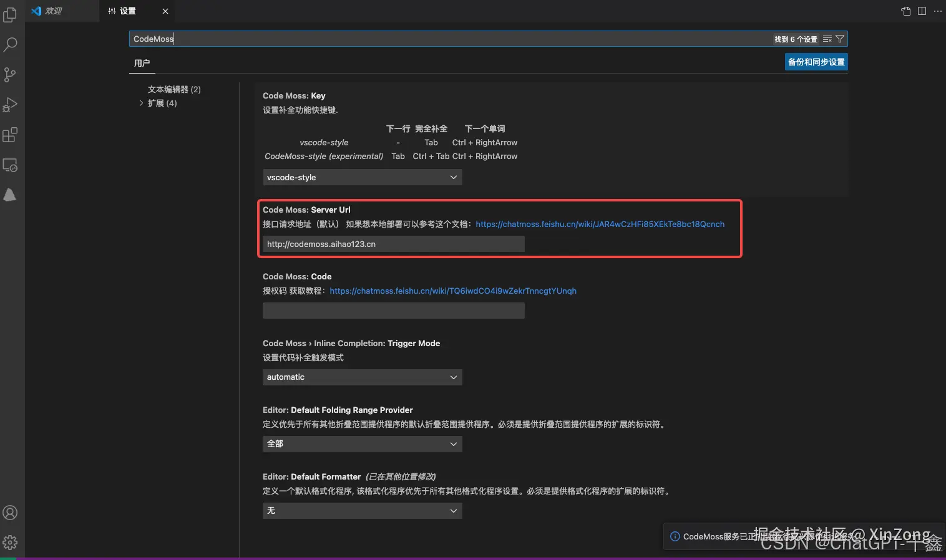
Task: Open the CodeMoss extension sidebar icon
Action: (10, 195)
